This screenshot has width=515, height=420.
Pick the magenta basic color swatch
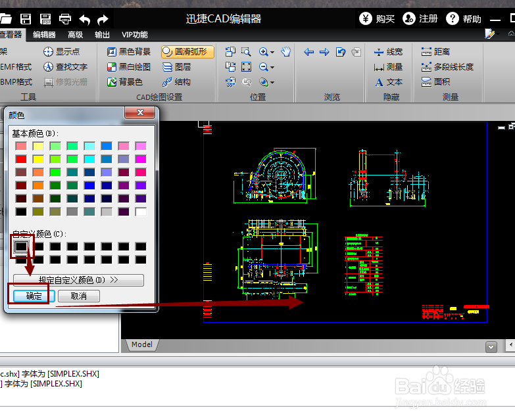point(141,159)
